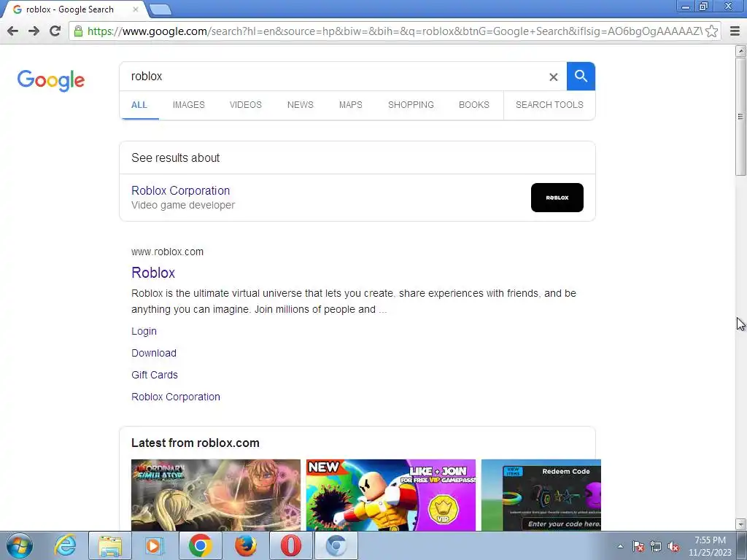Switch to the SHOPPING tab

tap(411, 105)
